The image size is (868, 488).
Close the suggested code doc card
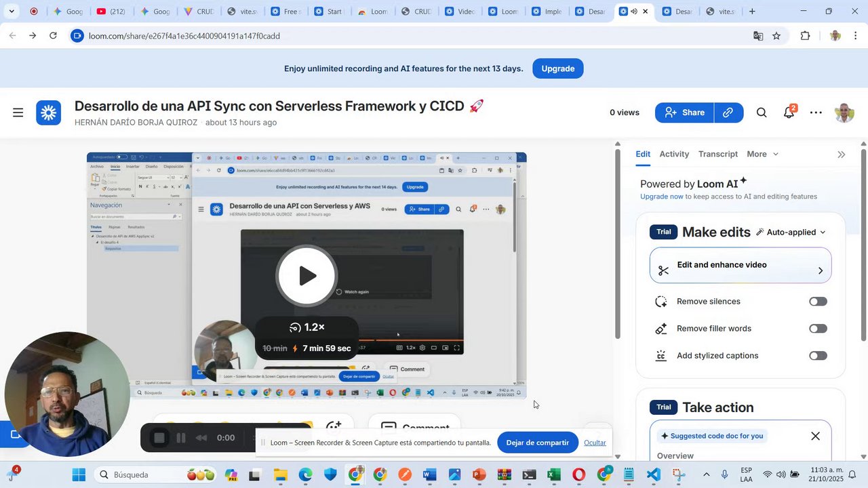pyautogui.click(x=815, y=436)
